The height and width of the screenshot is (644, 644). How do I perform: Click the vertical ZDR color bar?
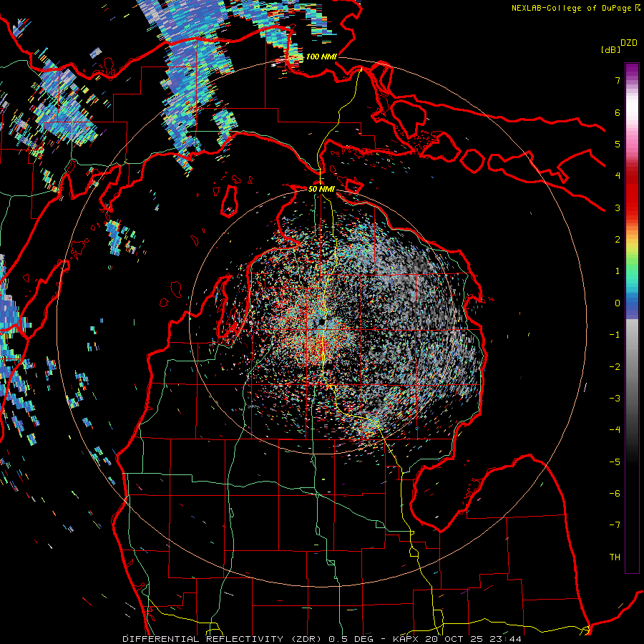click(632, 318)
